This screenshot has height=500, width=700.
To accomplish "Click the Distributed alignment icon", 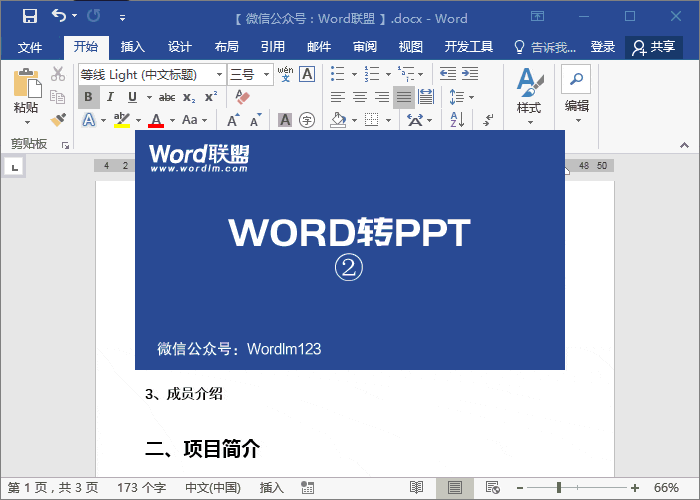I will click(x=426, y=97).
